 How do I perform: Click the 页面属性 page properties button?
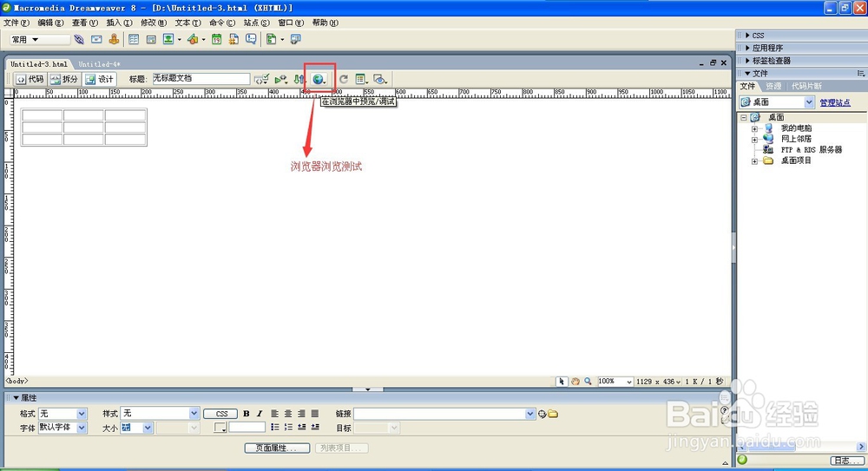click(x=277, y=448)
